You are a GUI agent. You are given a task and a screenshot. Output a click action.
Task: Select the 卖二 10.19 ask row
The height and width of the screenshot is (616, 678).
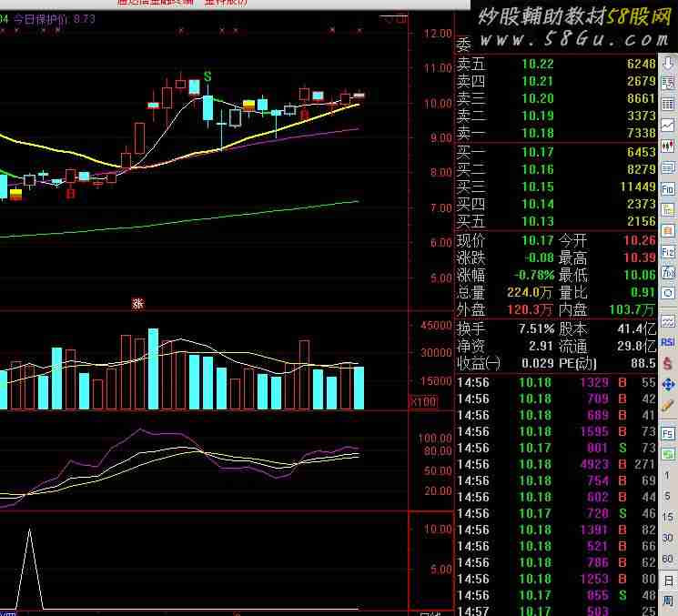(x=556, y=116)
